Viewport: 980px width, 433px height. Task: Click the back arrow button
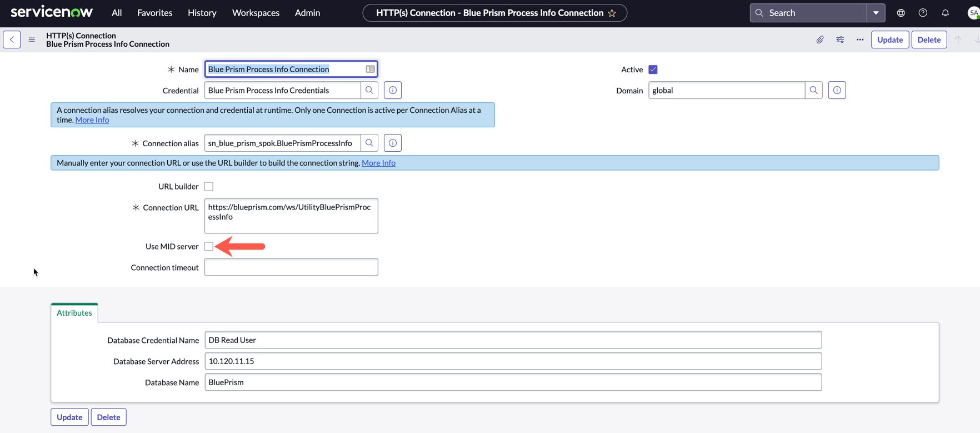tap(12, 39)
